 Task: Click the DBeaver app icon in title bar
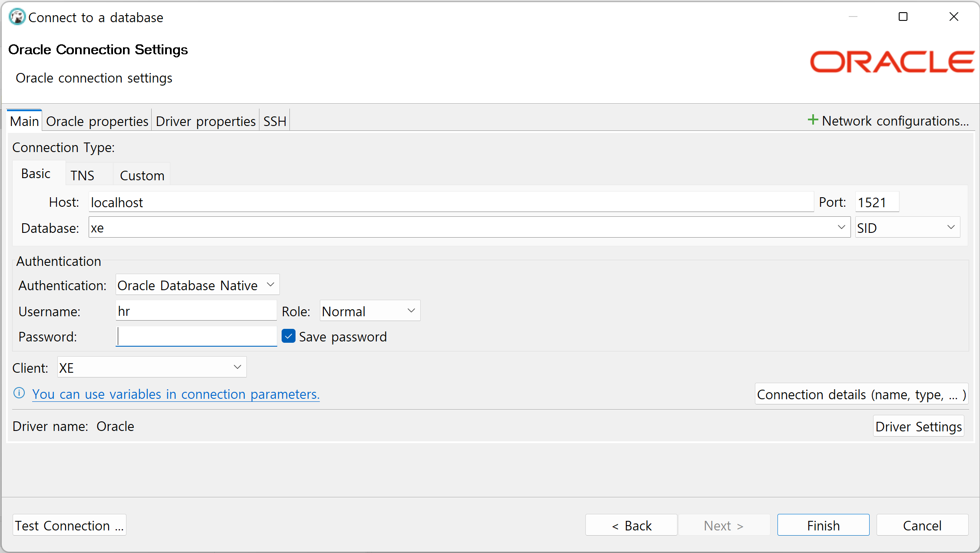click(x=17, y=17)
